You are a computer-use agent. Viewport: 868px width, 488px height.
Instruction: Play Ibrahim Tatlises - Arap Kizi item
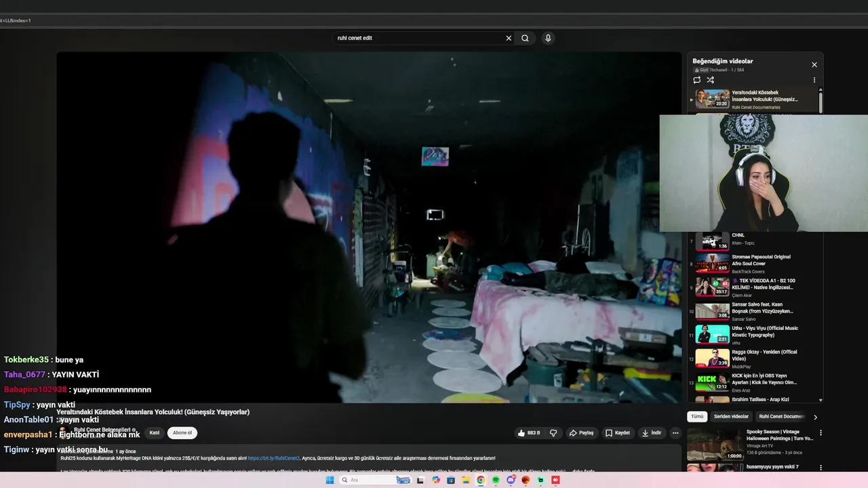pos(754,399)
